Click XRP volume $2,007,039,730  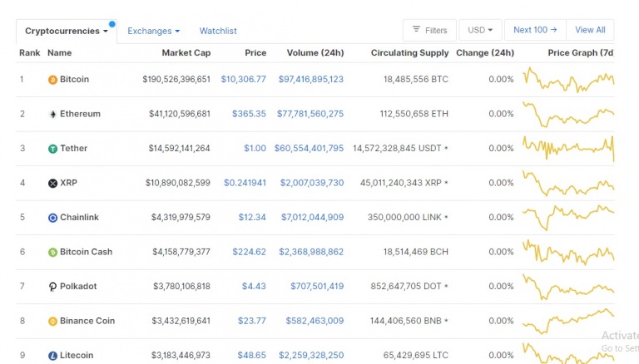tap(312, 183)
